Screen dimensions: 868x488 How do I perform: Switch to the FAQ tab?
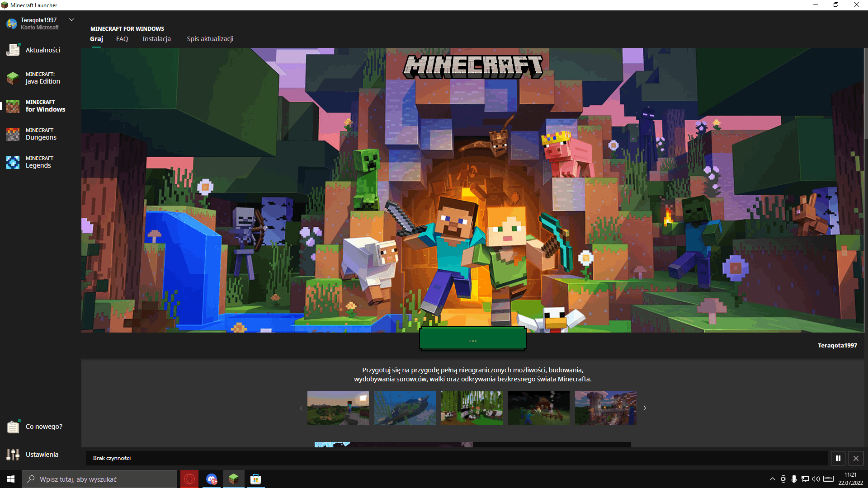click(122, 39)
